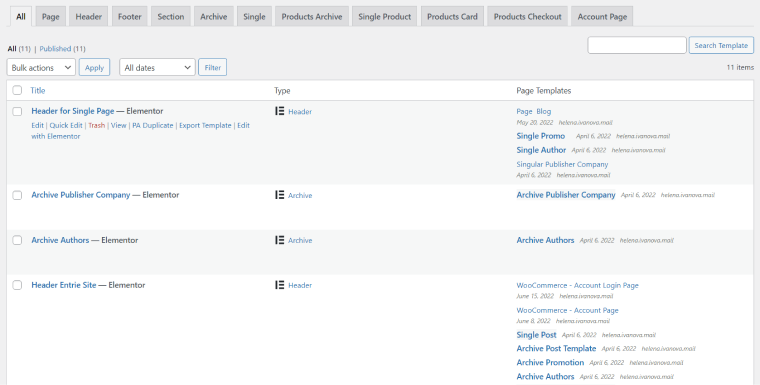Switch to the Single Product tab

pos(384,16)
